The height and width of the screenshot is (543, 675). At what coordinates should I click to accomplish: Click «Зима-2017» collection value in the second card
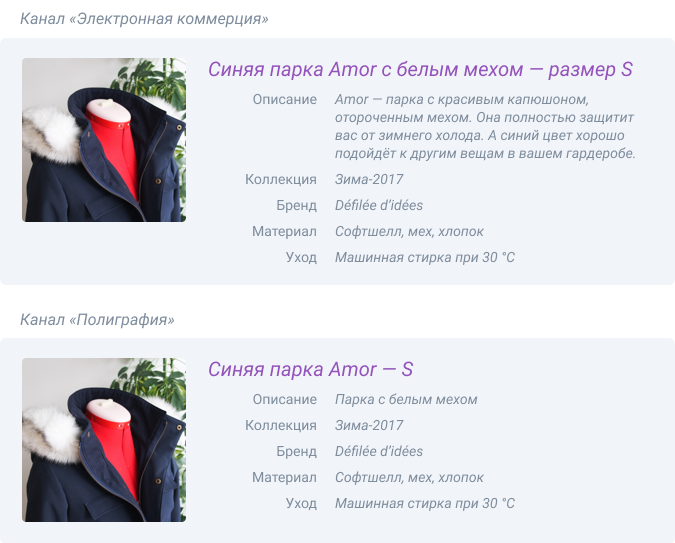(x=369, y=425)
